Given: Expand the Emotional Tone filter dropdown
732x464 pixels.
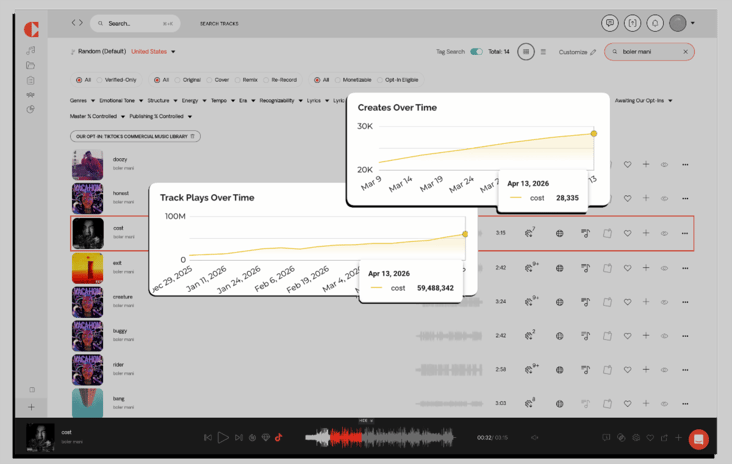Looking at the screenshot, I should tap(121, 100).
